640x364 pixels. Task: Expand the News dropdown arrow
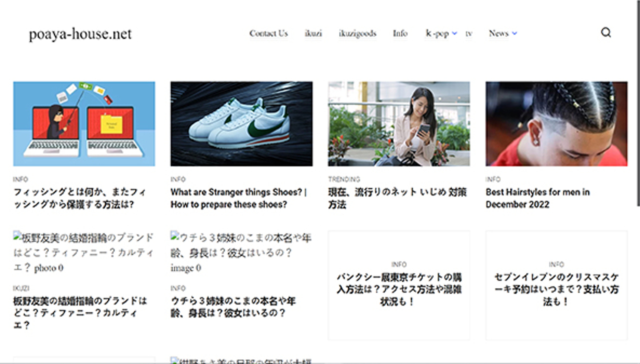coord(514,33)
